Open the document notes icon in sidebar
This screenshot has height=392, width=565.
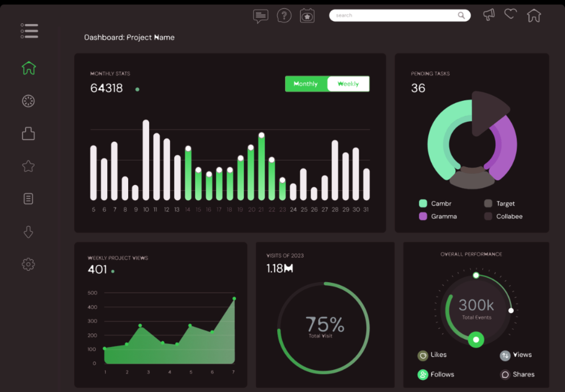(x=28, y=199)
